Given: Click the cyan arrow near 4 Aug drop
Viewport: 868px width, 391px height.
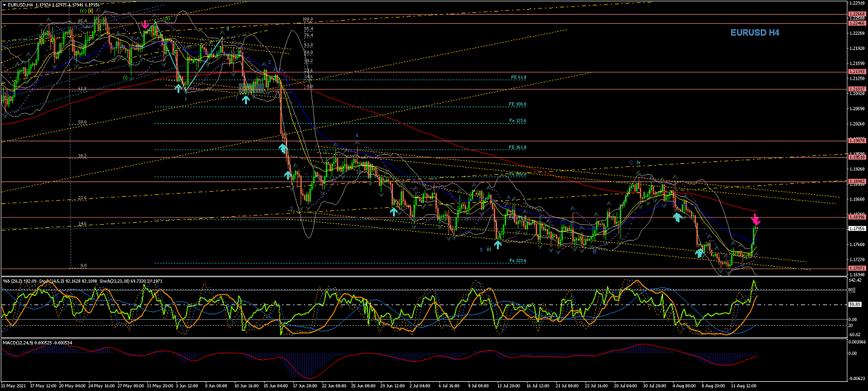Looking at the screenshot, I should (677, 216).
